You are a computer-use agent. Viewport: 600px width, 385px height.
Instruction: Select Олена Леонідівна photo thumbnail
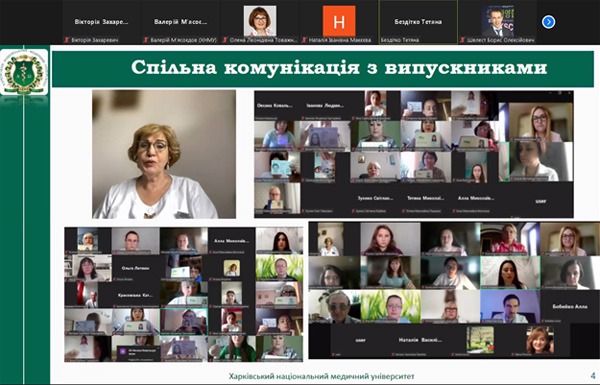point(260,21)
